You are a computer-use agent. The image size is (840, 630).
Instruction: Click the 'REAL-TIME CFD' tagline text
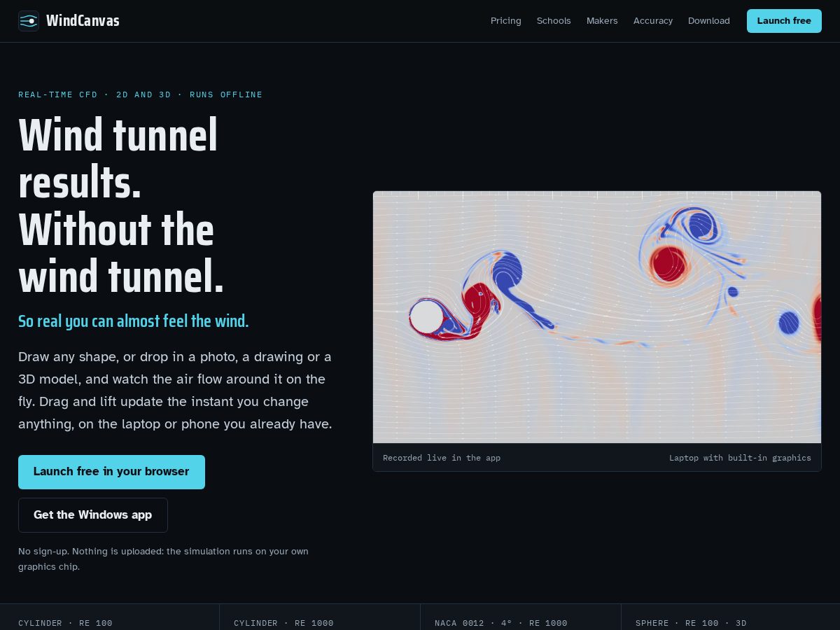click(x=141, y=94)
